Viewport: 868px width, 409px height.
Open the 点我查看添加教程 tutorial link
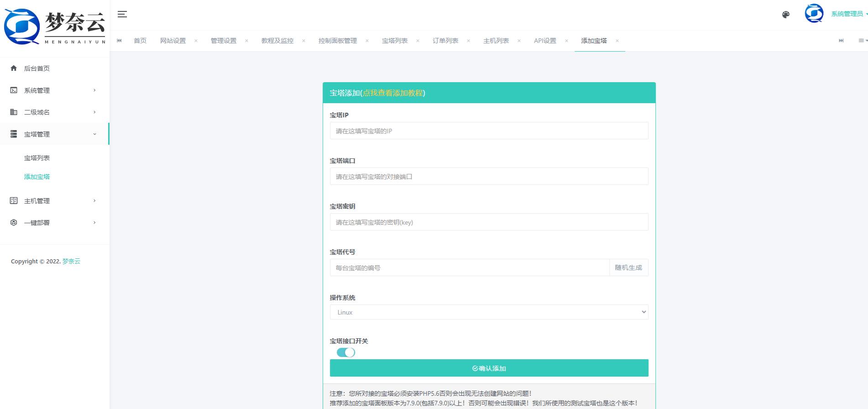coord(392,93)
